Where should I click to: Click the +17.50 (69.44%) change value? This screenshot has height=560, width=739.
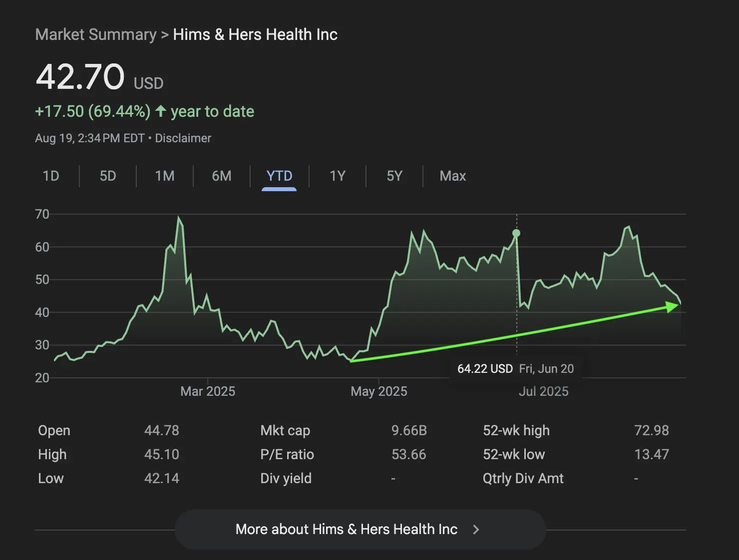(x=92, y=111)
